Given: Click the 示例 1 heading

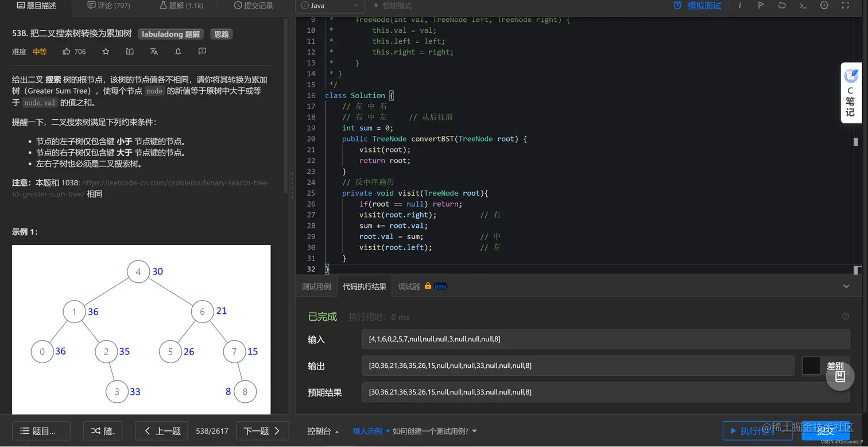Looking at the screenshot, I should 25,232.
